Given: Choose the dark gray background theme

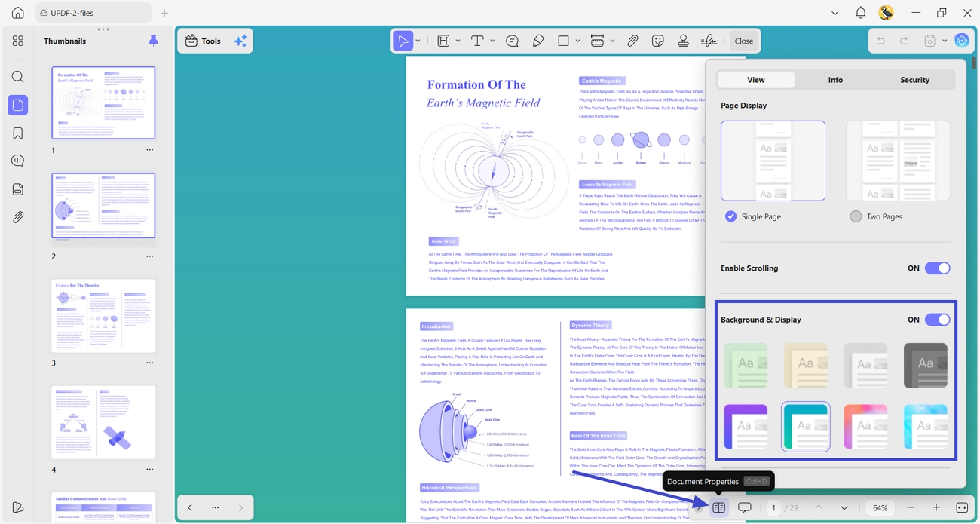Looking at the screenshot, I should pos(926,366).
